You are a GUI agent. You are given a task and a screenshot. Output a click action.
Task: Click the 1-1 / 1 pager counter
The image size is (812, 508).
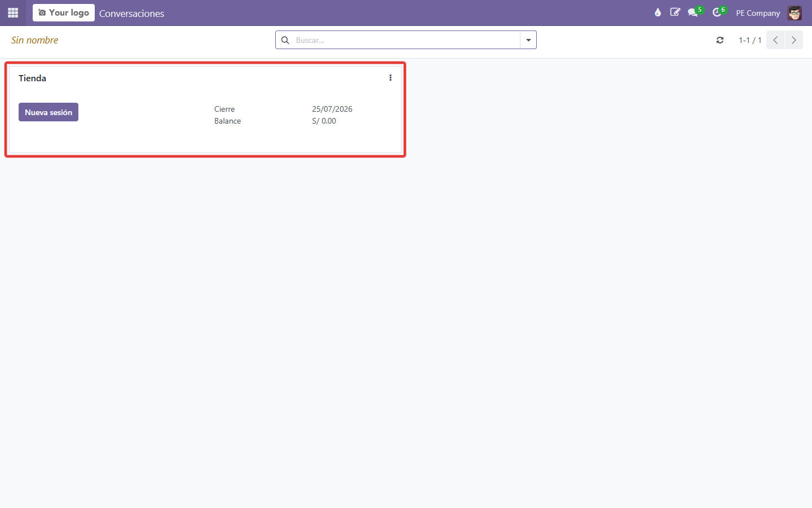(750, 40)
